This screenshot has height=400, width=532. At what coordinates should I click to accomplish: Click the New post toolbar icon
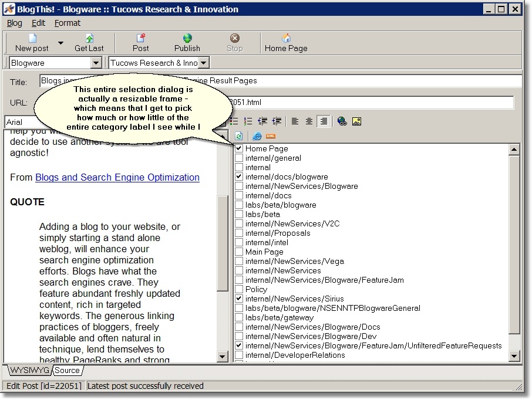tap(32, 38)
